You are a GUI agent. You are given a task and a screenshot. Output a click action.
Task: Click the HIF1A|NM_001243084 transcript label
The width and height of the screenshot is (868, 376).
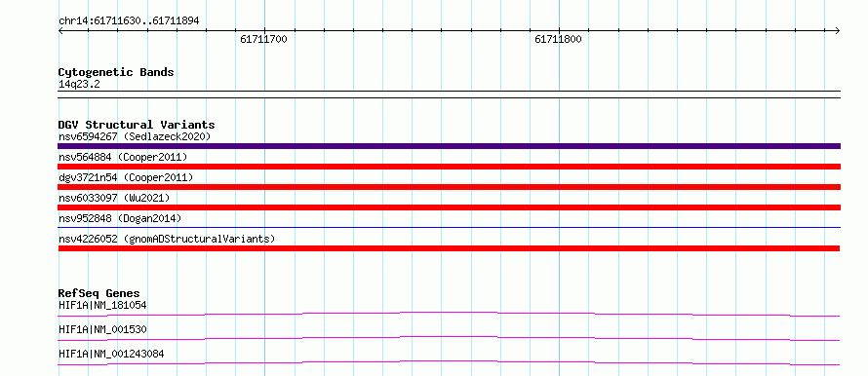111,354
